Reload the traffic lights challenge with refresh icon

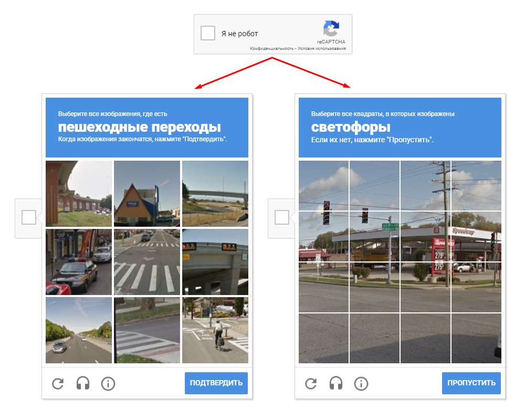coord(311,383)
